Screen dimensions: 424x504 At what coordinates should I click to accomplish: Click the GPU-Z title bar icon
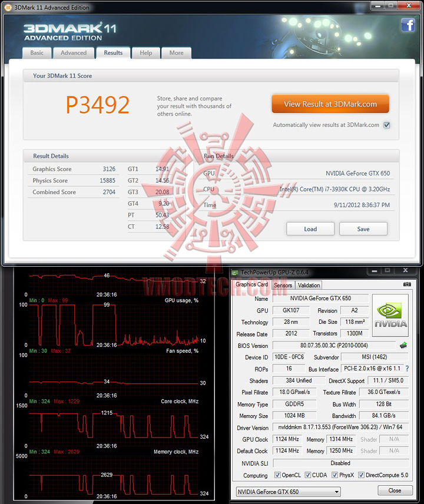coord(235,273)
